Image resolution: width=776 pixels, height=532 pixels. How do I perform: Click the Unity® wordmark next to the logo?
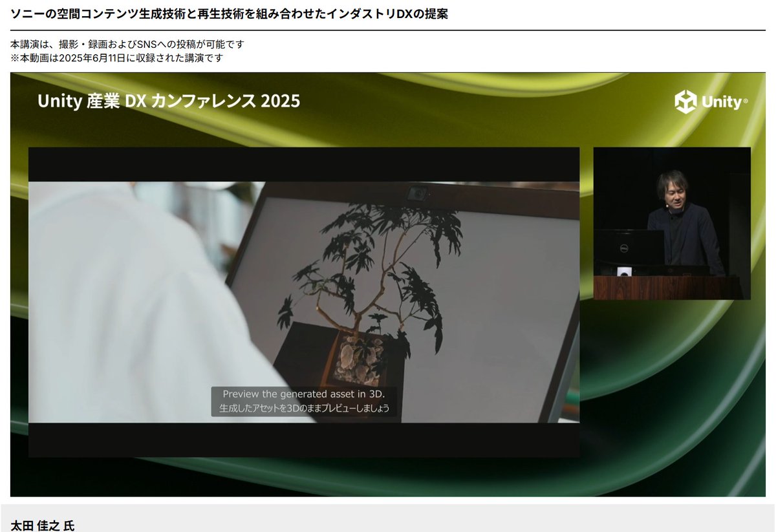click(721, 101)
